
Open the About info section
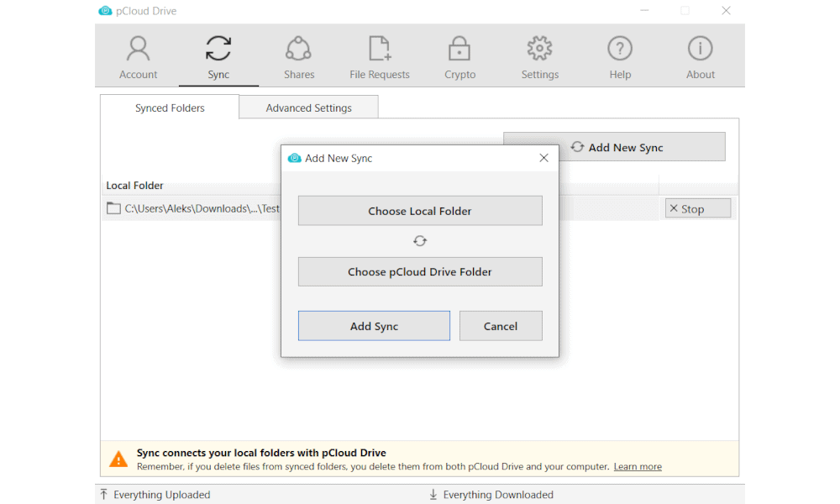pos(701,57)
